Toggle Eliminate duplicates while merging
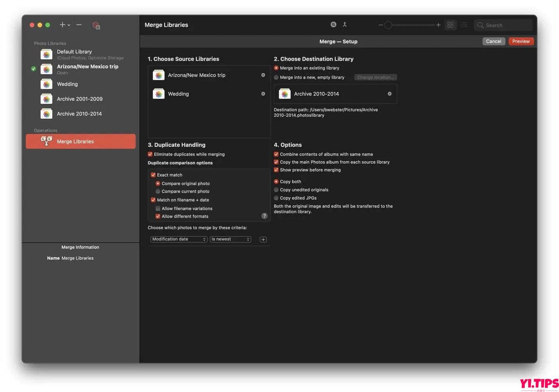Viewport: 559px width, 392px height. click(150, 154)
